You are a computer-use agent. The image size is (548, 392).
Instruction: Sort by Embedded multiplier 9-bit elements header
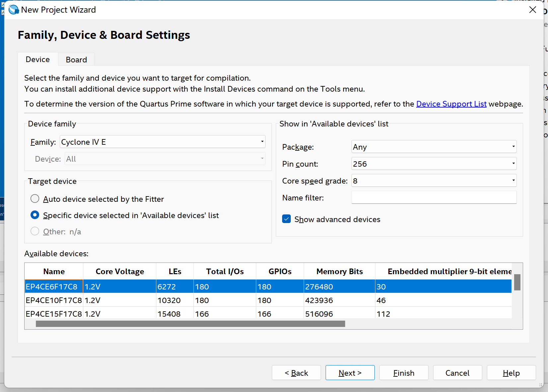coord(443,272)
